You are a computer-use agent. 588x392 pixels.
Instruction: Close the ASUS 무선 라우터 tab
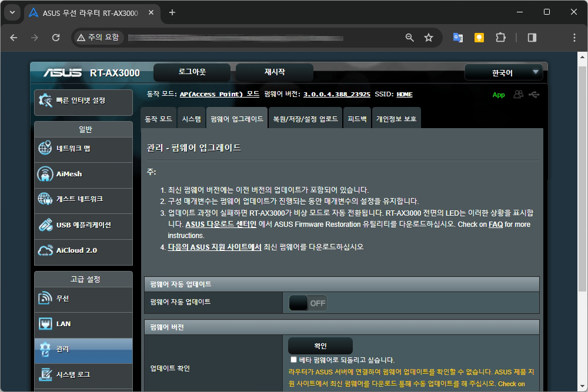pyautogui.click(x=151, y=12)
